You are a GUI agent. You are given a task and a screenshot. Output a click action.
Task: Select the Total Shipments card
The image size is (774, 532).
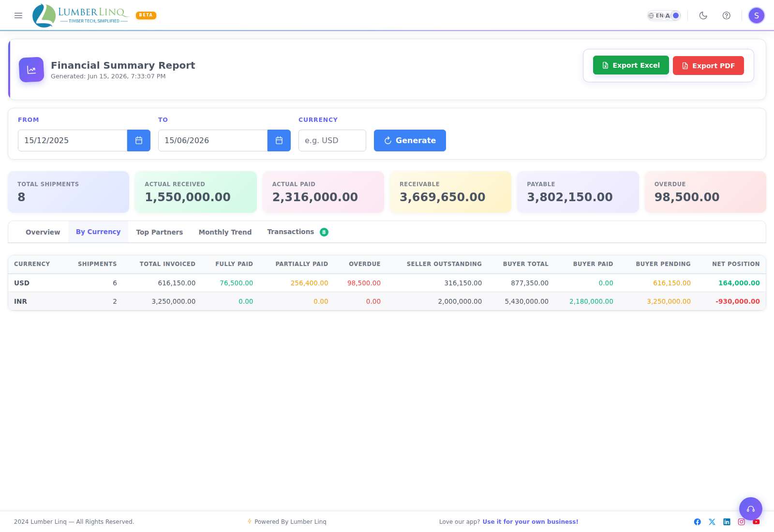(69, 192)
